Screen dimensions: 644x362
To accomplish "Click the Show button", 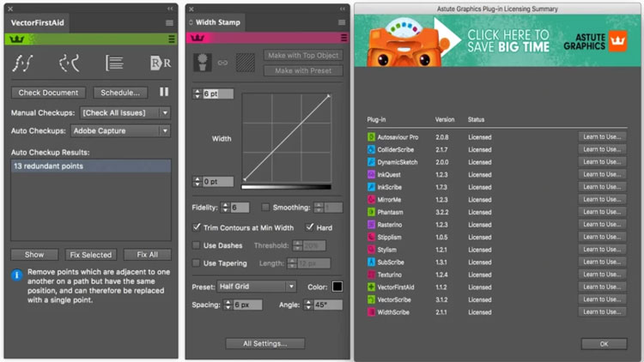I will [x=34, y=255].
